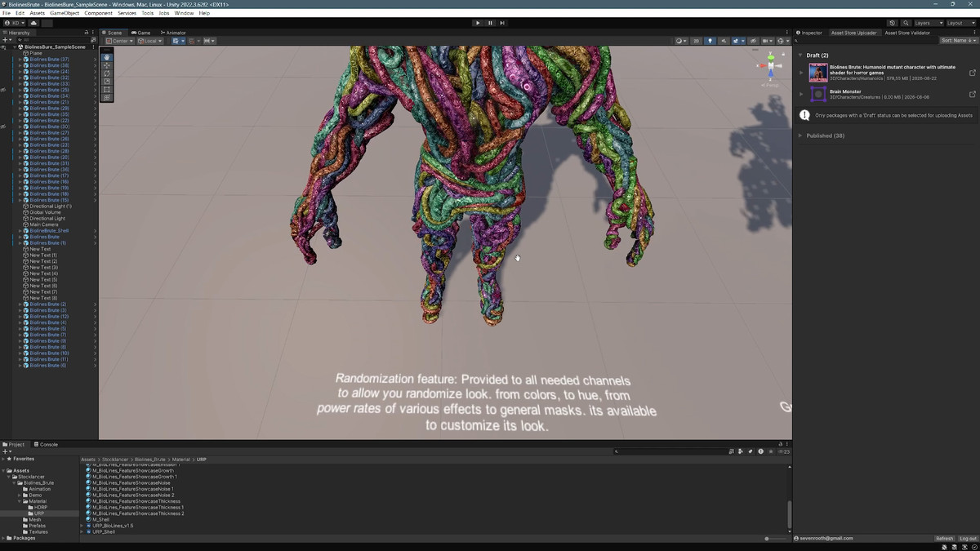Open the global Search magnifier icon
The image size is (980, 551).
tap(906, 23)
